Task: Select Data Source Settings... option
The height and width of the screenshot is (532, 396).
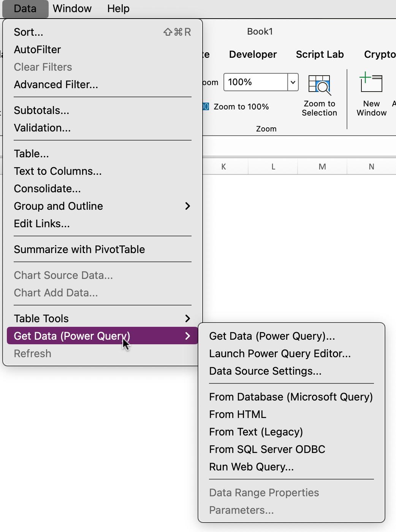Action: (265, 371)
